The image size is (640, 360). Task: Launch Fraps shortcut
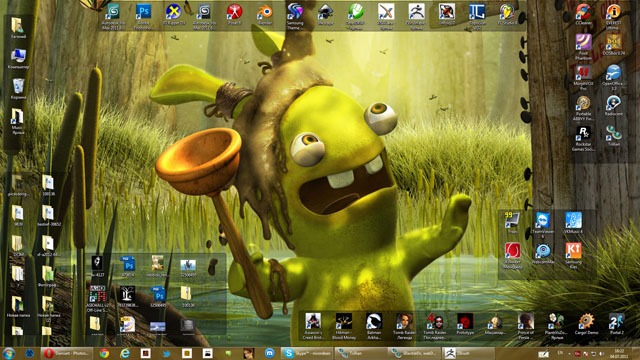(512, 222)
